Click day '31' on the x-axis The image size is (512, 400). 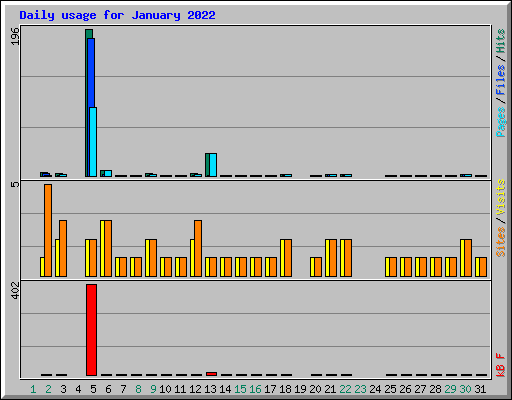coord(480,389)
